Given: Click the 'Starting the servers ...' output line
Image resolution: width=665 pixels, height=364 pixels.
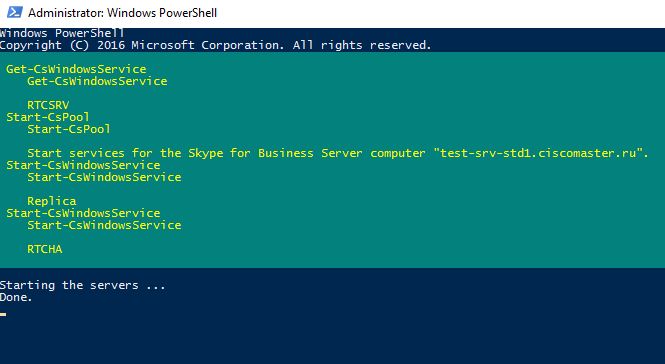Looking at the screenshot, I should (83, 285).
